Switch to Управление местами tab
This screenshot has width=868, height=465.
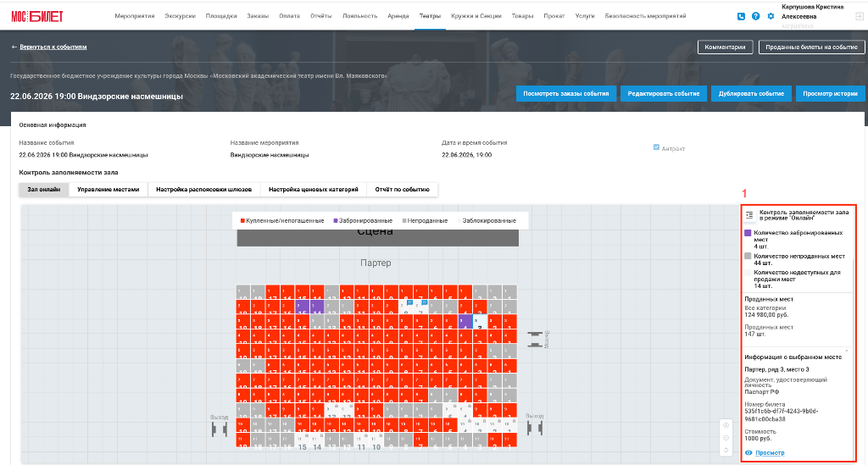pos(108,190)
